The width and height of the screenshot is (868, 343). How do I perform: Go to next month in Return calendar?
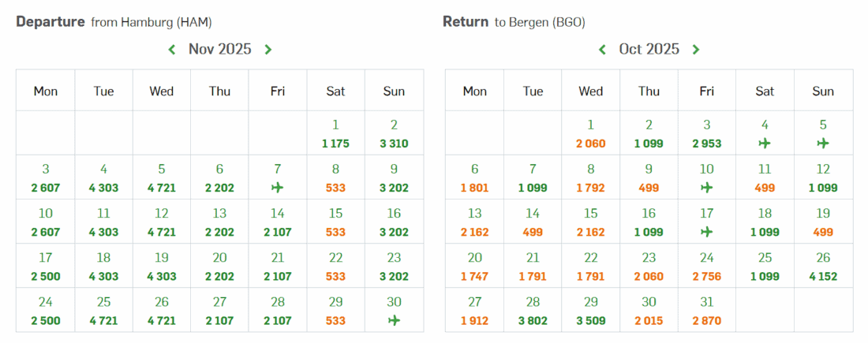tap(696, 50)
